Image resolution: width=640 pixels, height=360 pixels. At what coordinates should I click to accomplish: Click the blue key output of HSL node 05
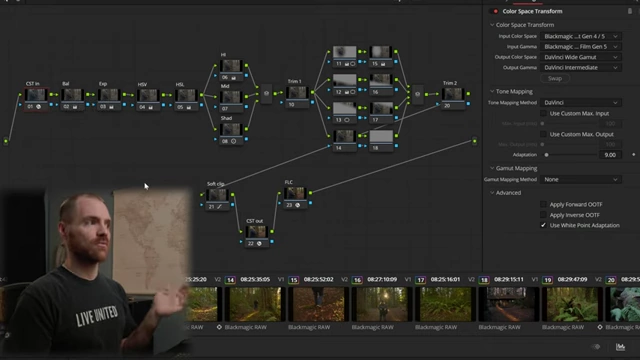click(x=202, y=105)
